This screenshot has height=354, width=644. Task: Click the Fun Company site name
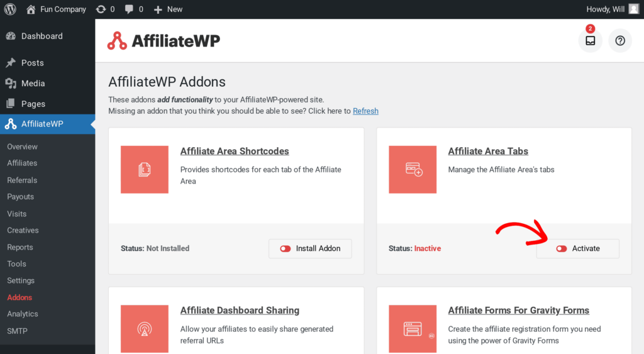pyautogui.click(x=64, y=9)
